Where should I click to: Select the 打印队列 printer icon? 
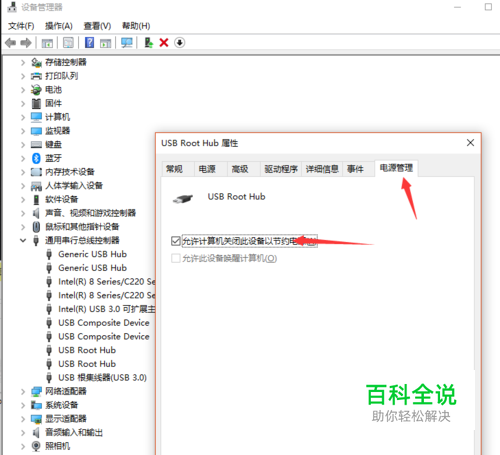36,76
